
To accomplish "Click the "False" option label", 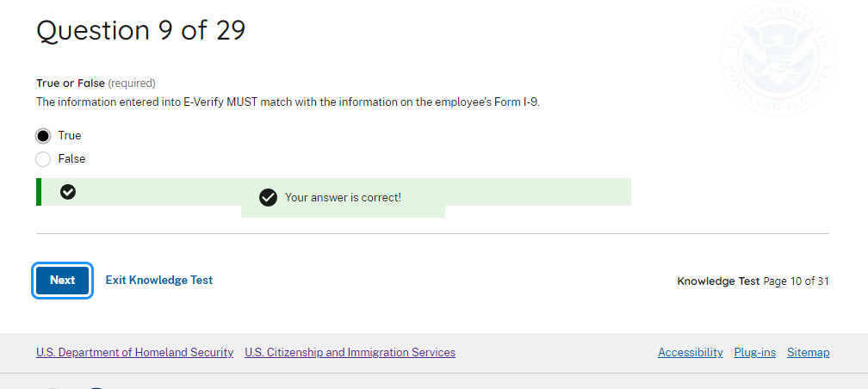I will pyautogui.click(x=71, y=158).
